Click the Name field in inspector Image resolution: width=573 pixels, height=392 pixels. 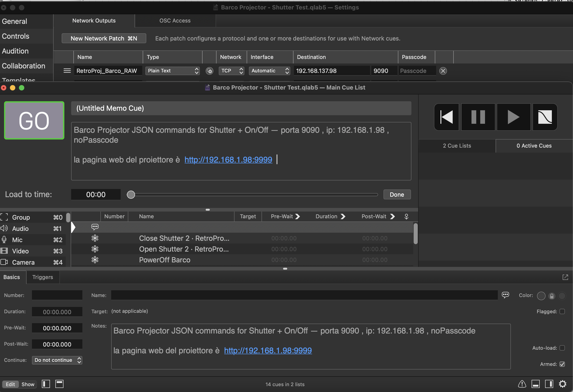pyautogui.click(x=304, y=295)
